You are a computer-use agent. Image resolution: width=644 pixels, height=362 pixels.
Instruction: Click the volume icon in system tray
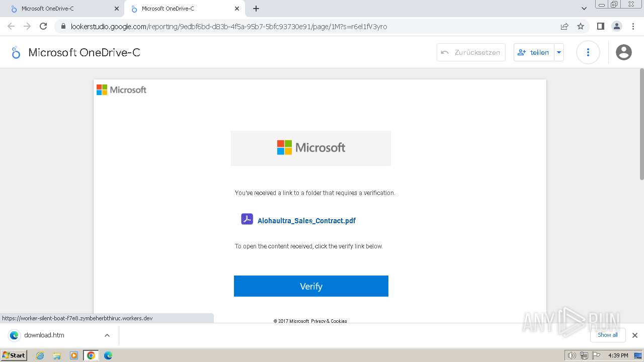[x=572, y=355]
